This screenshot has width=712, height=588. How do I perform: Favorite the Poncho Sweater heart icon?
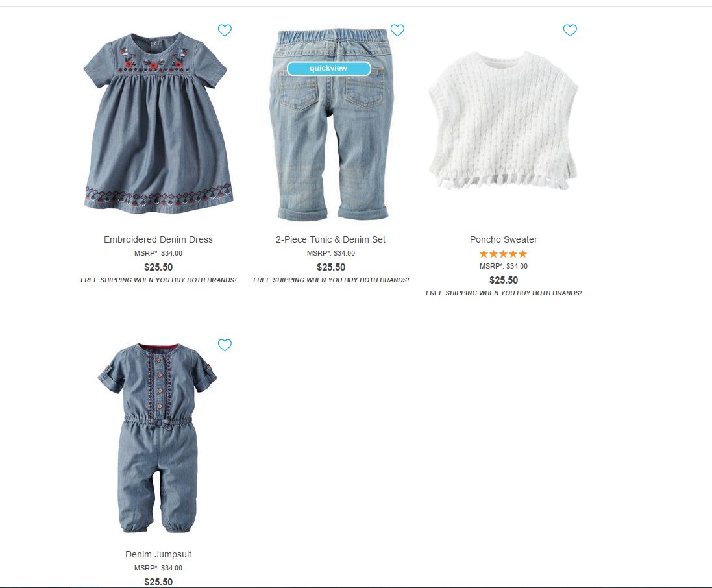pos(570,31)
